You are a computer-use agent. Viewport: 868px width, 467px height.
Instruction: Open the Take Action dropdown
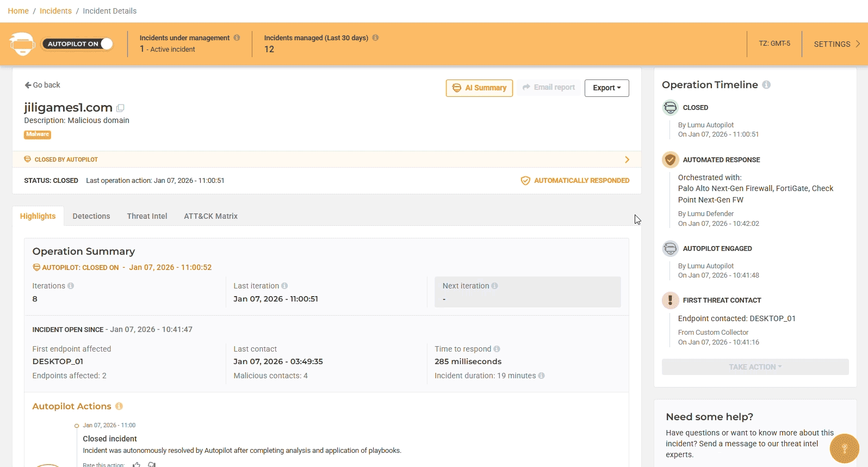point(755,367)
